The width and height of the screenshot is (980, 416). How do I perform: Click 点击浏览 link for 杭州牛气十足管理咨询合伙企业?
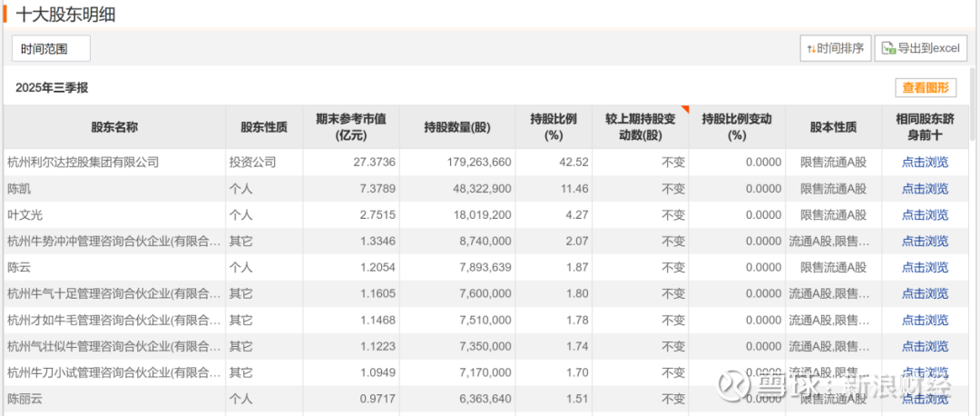925,294
